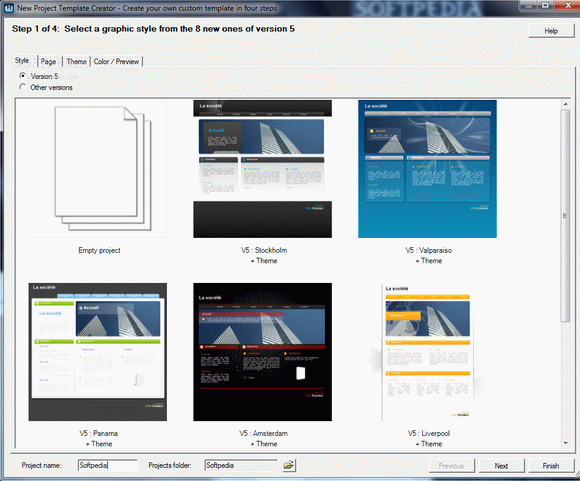Select the Other versions radio button

(x=23, y=87)
